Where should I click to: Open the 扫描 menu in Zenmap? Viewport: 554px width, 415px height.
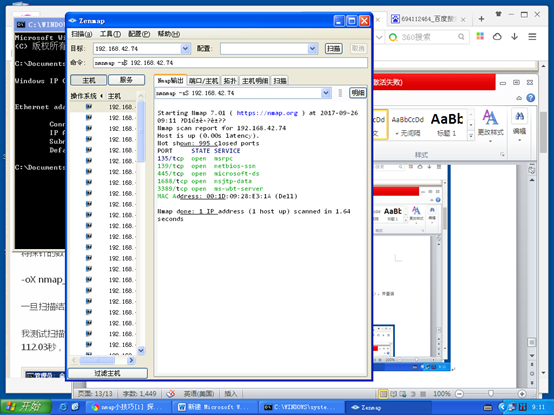[82, 34]
